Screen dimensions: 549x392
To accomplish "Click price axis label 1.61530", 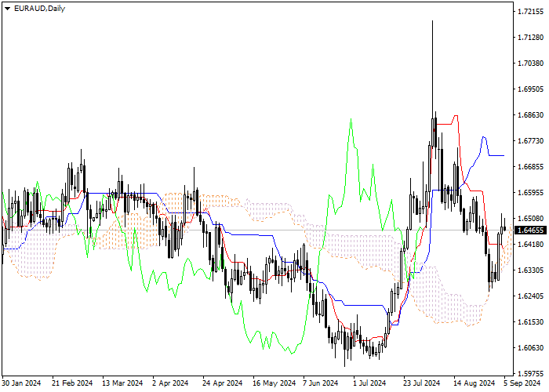I will coord(531,322).
